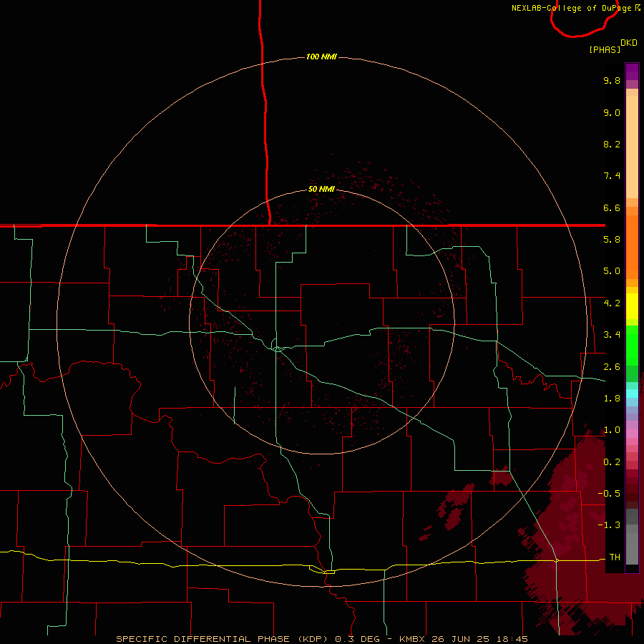Click the 7.4 legend value
Viewport: 644px width, 644px height.
[612, 176]
